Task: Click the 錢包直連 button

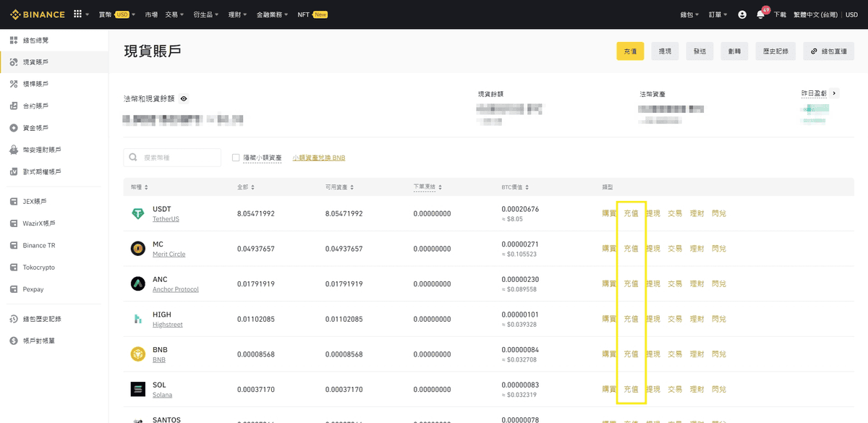Action: click(x=828, y=51)
